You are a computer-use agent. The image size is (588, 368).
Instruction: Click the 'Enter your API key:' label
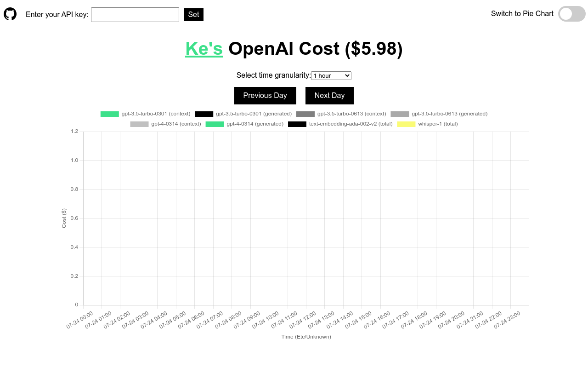click(x=57, y=15)
